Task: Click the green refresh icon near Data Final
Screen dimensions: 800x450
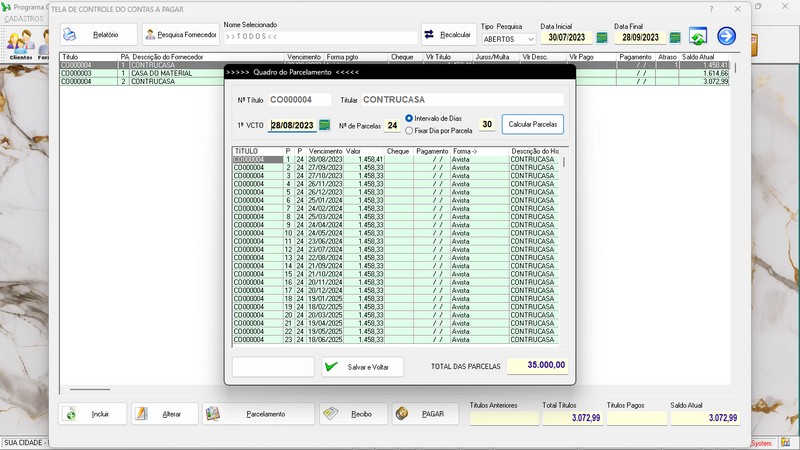Action: (698, 37)
